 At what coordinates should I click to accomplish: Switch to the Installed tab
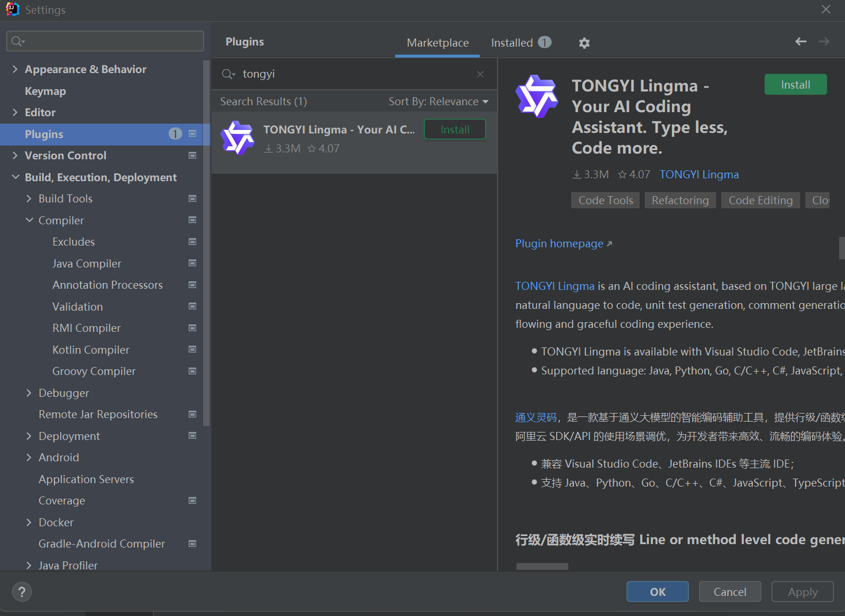coord(521,43)
